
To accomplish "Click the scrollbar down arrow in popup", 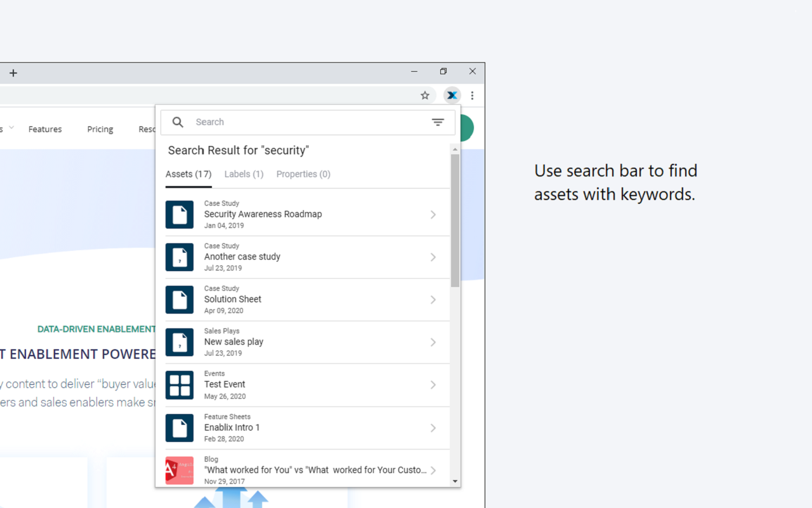I will 455,481.
